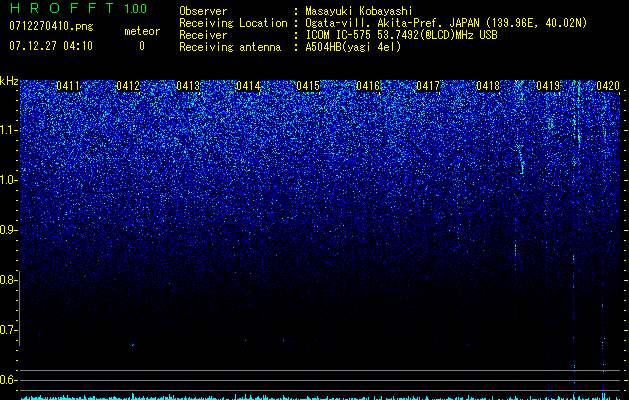Click observer name Masayuki Kobayashi
Image resolution: width=629 pixels, height=400 pixels.
point(359,11)
